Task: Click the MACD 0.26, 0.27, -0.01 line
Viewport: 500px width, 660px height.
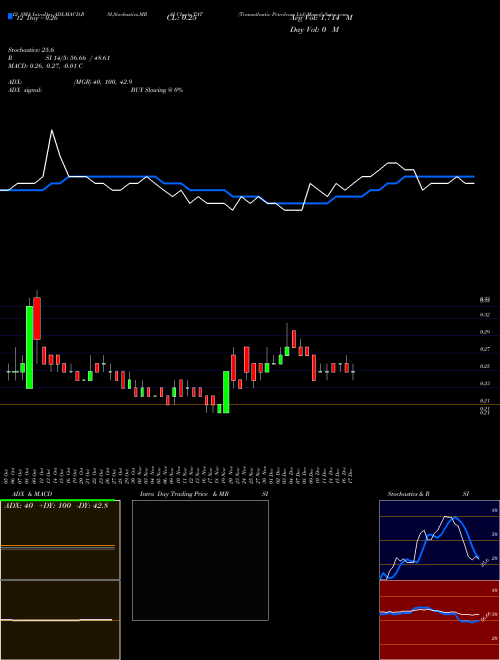Action: point(45,66)
